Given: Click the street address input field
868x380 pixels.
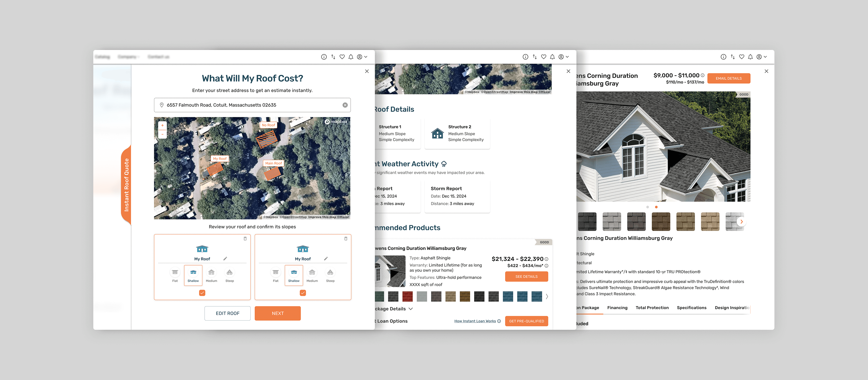Looking at the screenshot, I should pos(252,105).
